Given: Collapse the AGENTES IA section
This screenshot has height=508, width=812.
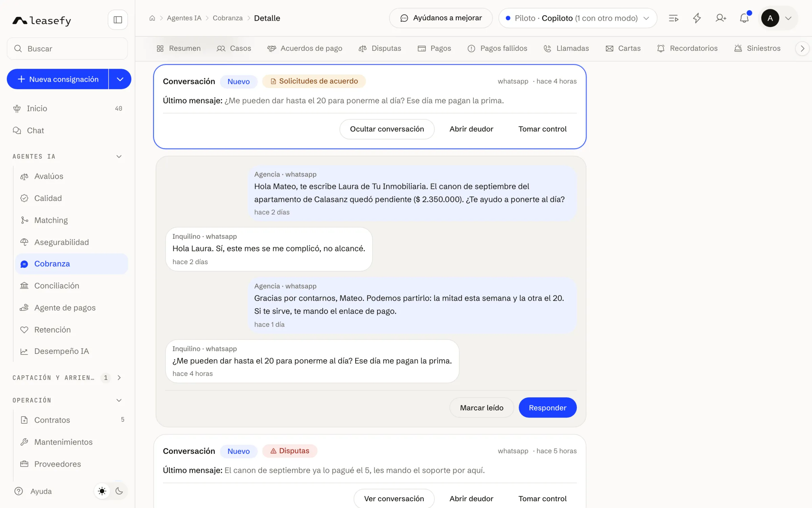Looking at the screenshot, I should click(119, 156).
